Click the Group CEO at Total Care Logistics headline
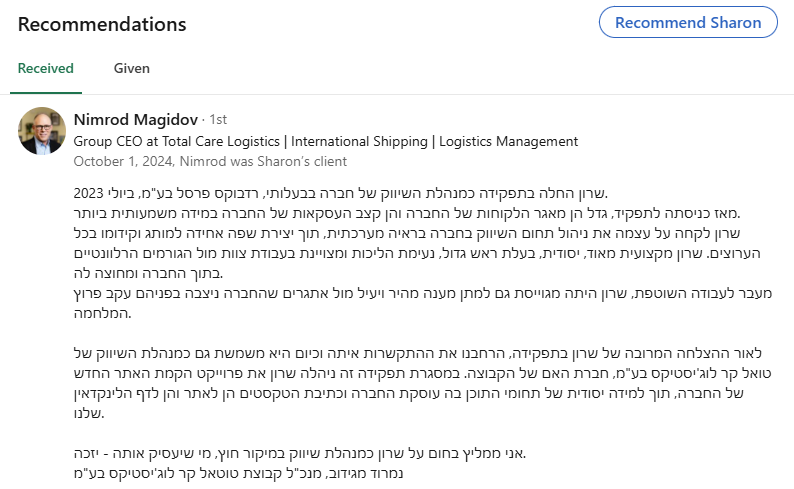This screenshot has width=794, height=489. click(326, 141)
